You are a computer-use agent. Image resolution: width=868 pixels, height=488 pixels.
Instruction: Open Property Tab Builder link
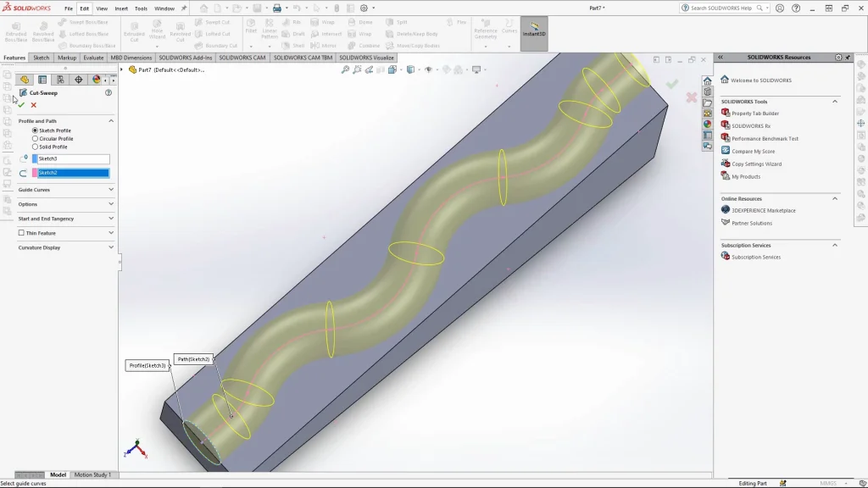coord(754,114)
